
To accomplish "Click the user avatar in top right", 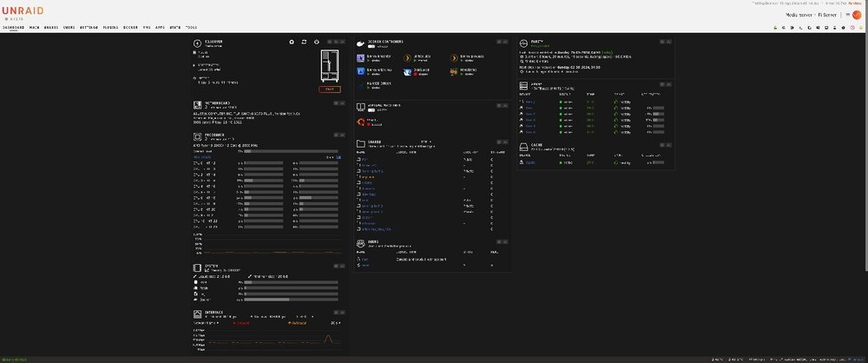I will 857,15.
